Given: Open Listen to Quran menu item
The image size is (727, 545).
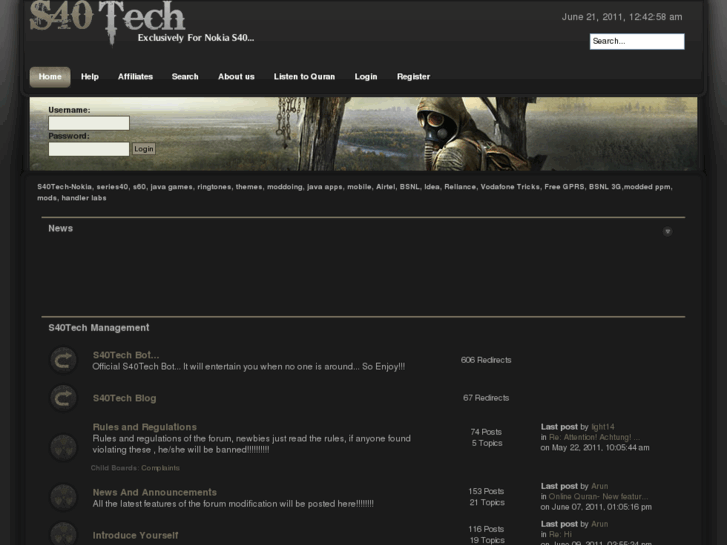Looking at the screenshot, I should (x=304, y=77).
